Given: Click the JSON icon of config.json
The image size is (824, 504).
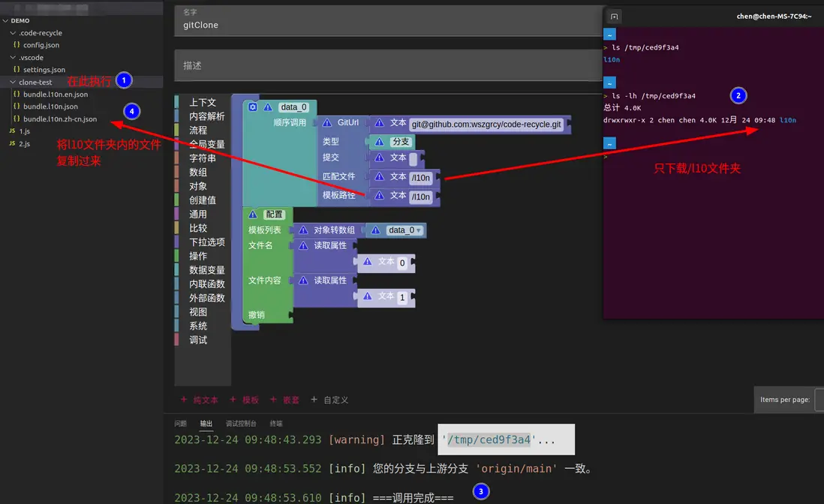Looking at the screenshot, I should 17,45.
